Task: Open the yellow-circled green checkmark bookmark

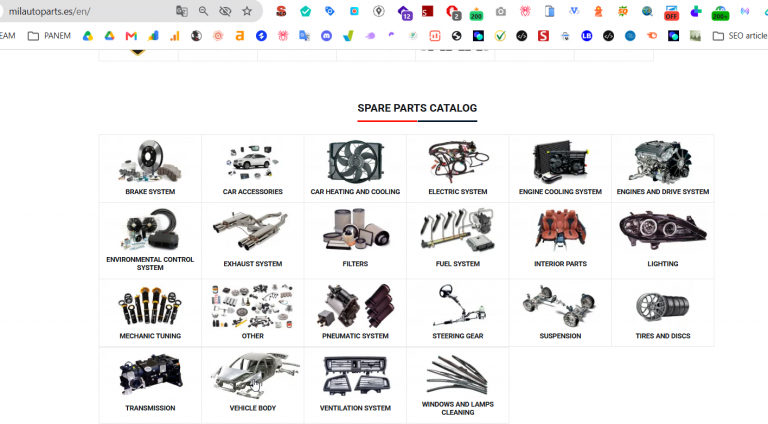Action: pyautogui.click(x=500, y=36)
